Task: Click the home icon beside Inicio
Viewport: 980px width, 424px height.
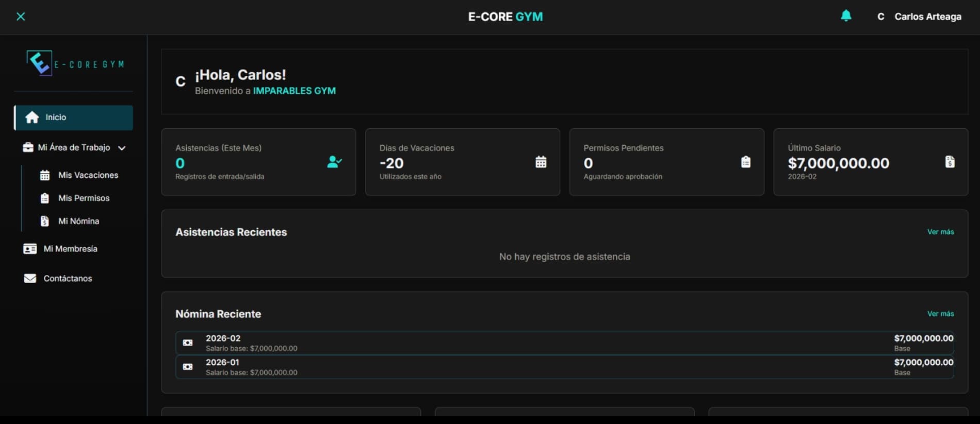Action: click(32, 117)
